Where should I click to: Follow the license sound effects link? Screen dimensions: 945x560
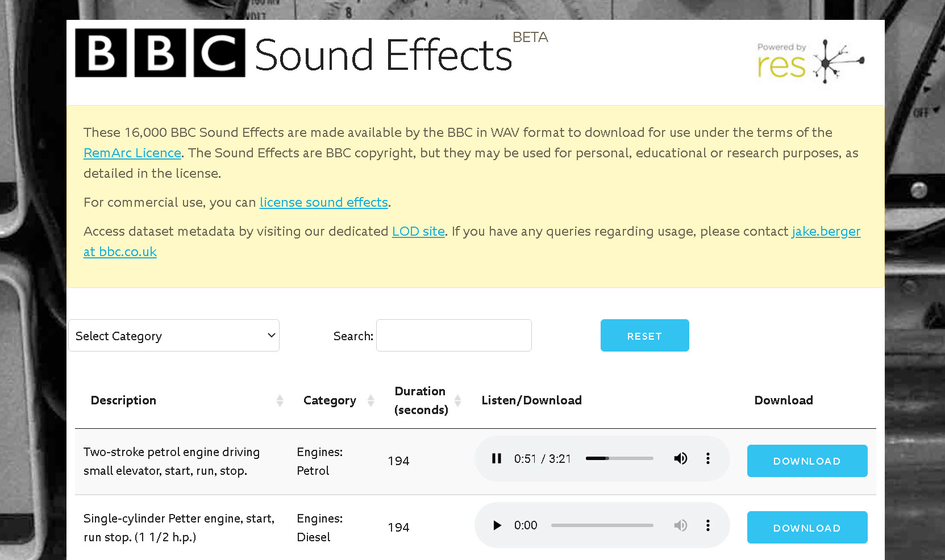(323, 202)
